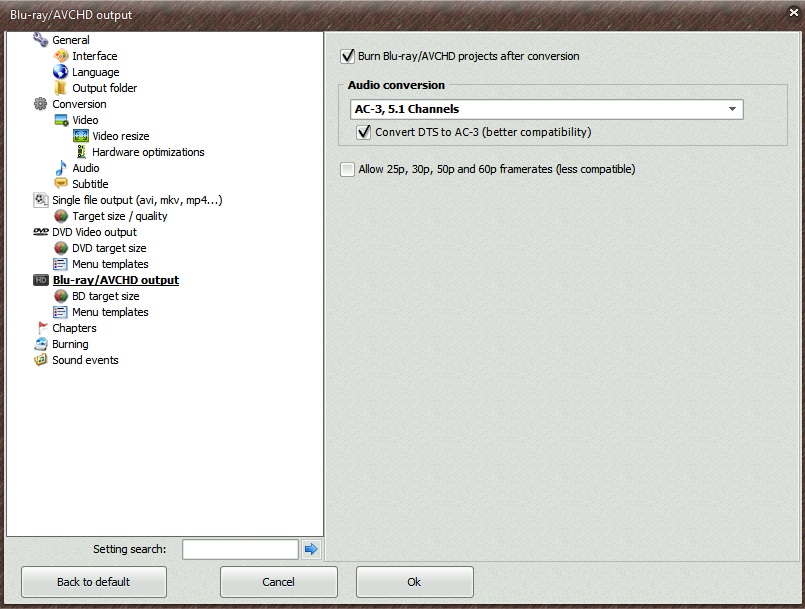Click the HD icon beside Blu-ray/AVCHD output
Viewport: 805px width, 609px height.
point(41,280)
